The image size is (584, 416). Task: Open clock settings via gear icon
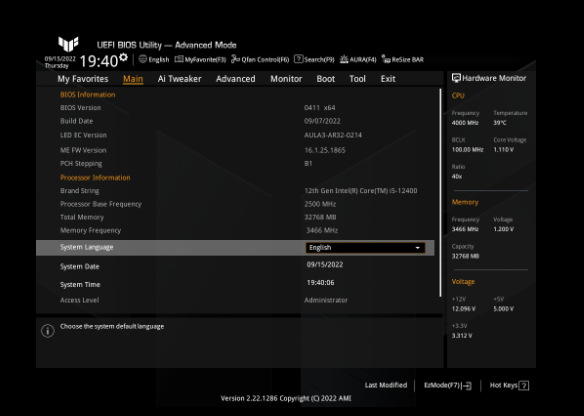click(x=123, y=57)
